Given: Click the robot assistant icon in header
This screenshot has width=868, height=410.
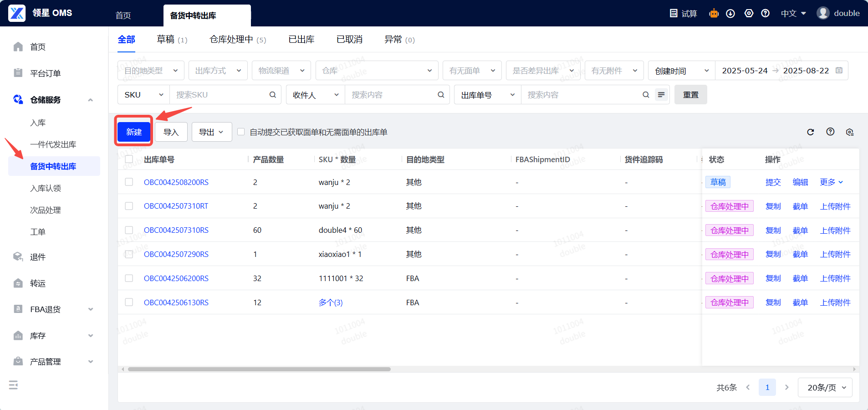Looking at the screenshot, I should (714, 13).
